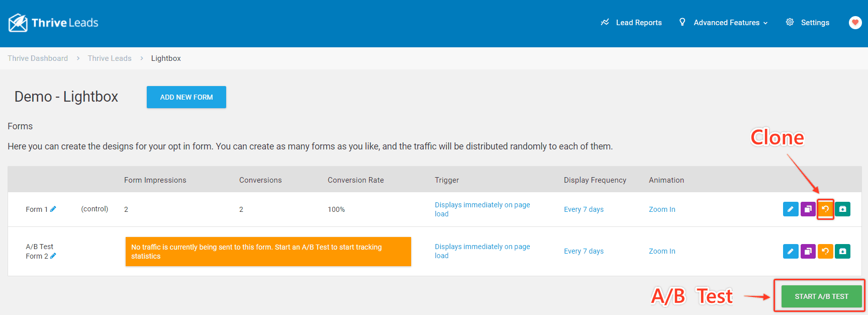Click the Form 1 conversions value '2'

tap(241, 209)
